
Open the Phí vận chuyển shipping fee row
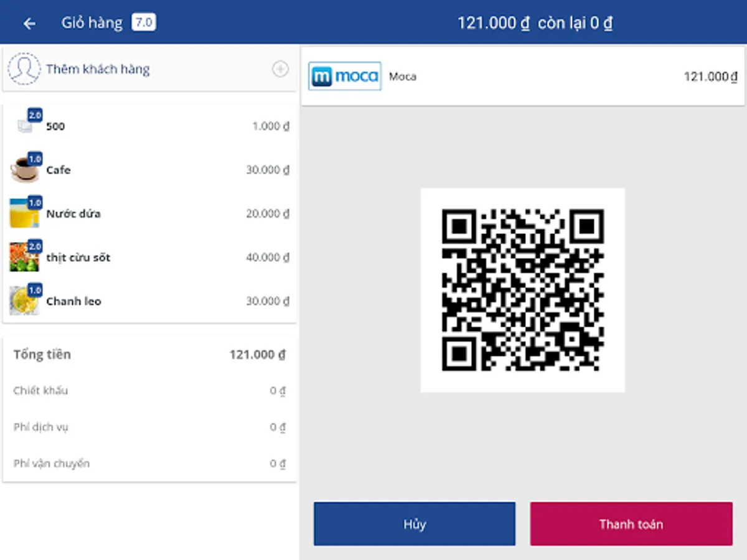(149, 464)
